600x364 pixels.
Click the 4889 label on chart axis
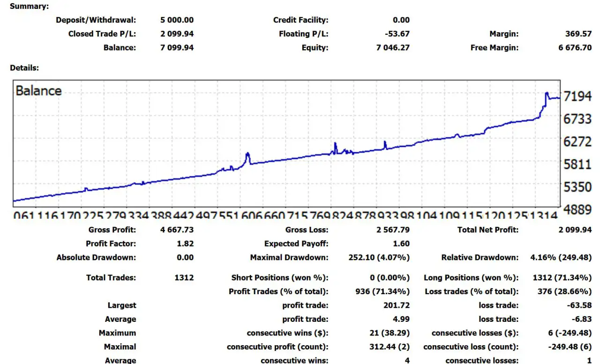coord(577,210)
